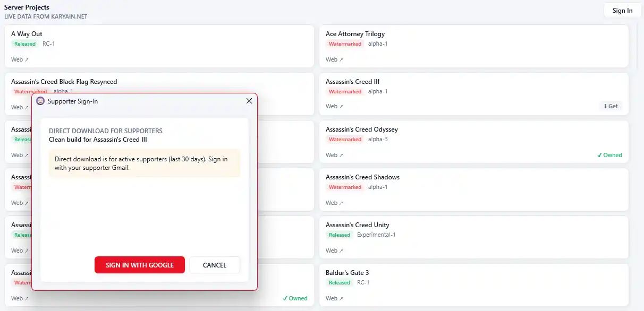
Task: Click the Supporter Sign-In dialog's app icon
Action: pos(40,101)
